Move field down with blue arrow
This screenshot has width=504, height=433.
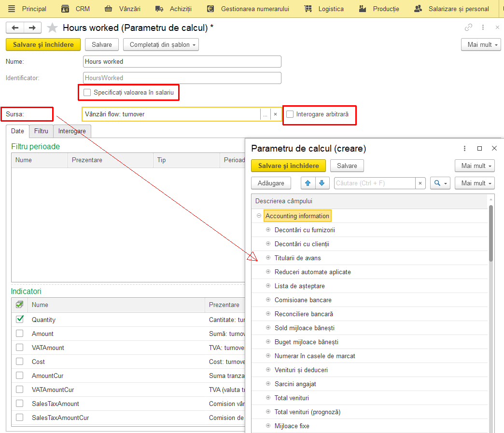[322, 183]
